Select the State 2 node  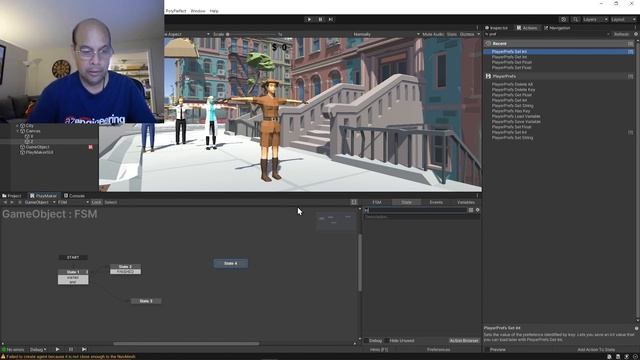[x=125, y=267]
